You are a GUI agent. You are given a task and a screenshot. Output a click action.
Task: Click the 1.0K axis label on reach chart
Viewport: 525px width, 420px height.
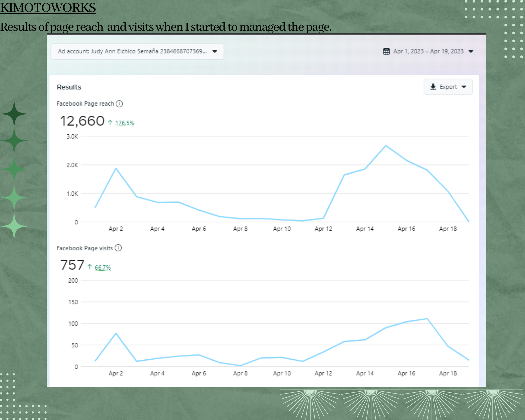(x=72, y=194)
